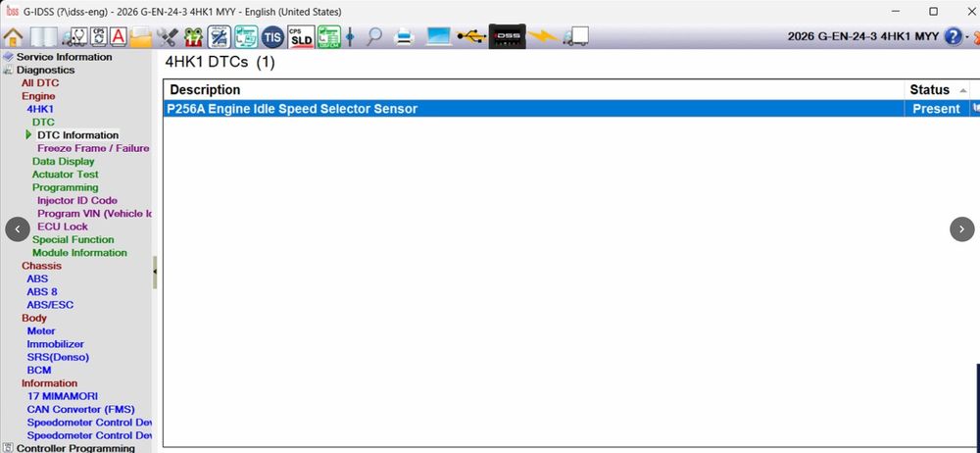Collapse the sidebar using the splitter handle
Image resolution: width=980 pixels, height=453 pixels.
point(155,273)
